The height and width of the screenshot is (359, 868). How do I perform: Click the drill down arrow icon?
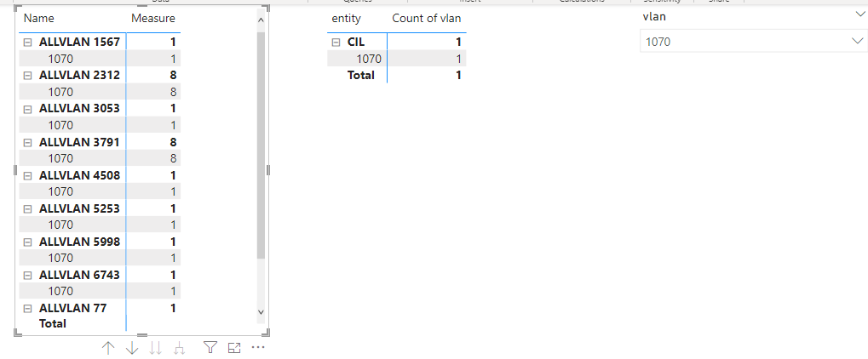click(132, 348)
